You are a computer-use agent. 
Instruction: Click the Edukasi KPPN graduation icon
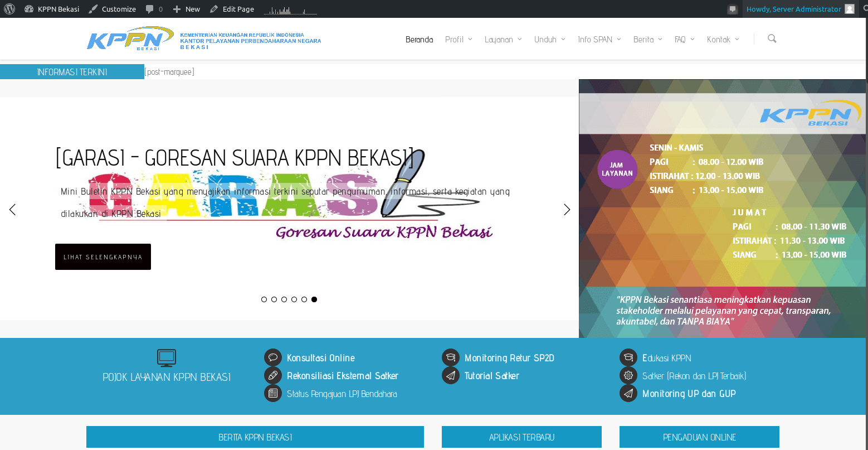[x=628, y=357]
